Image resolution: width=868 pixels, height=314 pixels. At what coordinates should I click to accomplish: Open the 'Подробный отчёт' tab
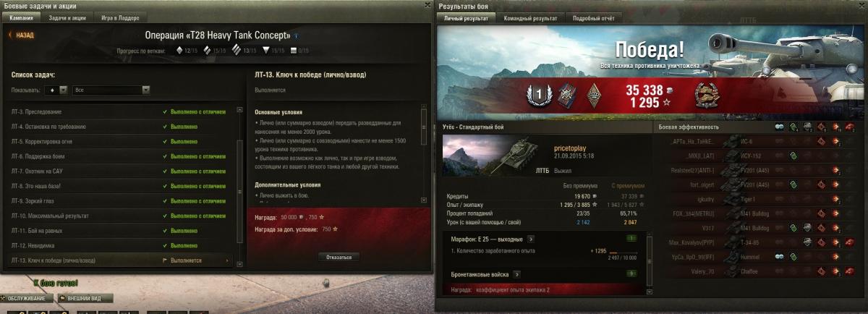tap(592, 17)
